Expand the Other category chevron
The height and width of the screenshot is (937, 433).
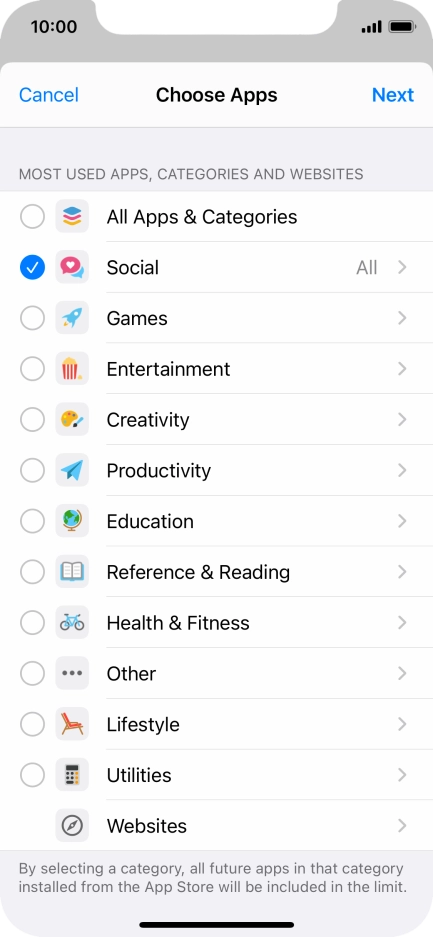point(403,673)
